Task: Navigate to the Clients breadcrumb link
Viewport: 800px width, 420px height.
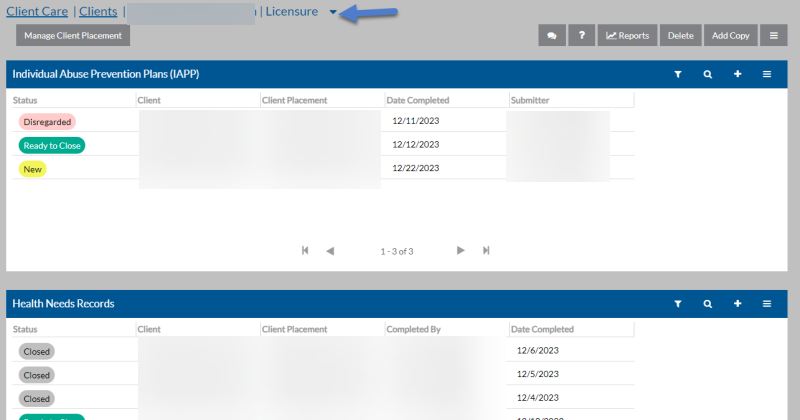Action: 98,12
